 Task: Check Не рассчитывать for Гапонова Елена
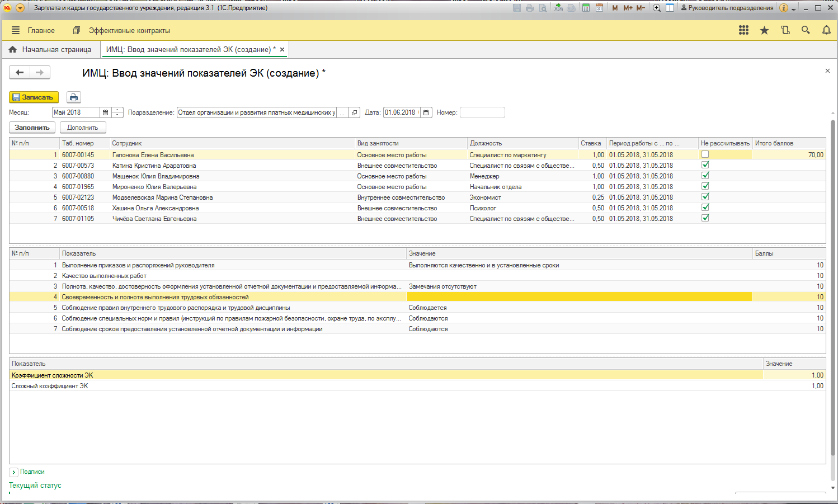(x=705, y=154)
